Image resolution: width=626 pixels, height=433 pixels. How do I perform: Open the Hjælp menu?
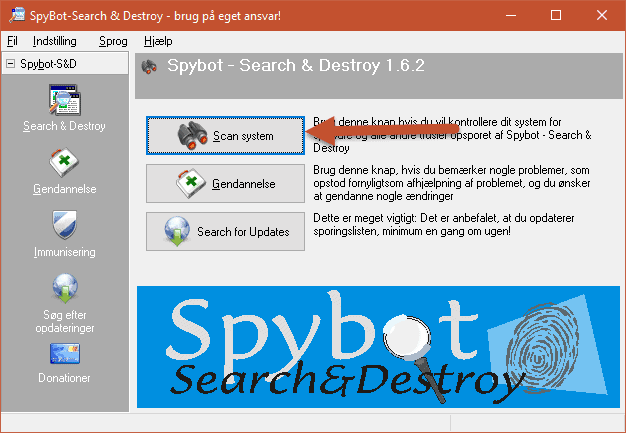pos(158,41)
